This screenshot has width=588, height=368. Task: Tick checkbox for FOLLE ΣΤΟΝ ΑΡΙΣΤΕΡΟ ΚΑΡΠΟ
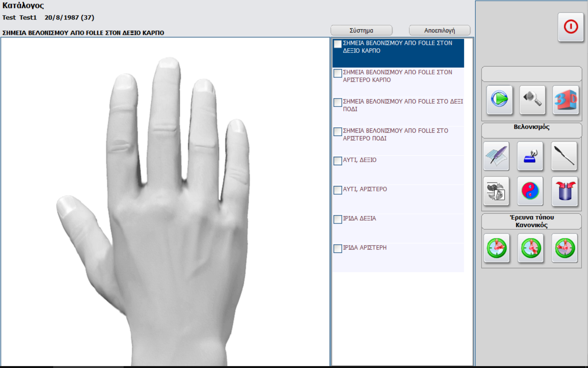338,73
